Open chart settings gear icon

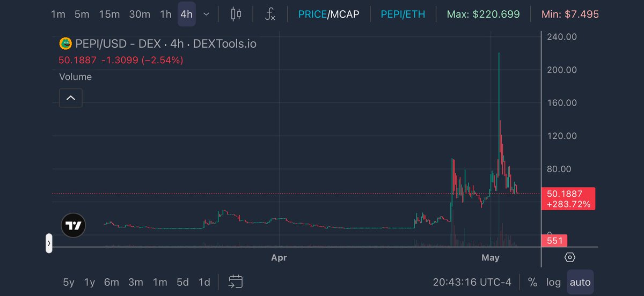(x=570, y=258)
